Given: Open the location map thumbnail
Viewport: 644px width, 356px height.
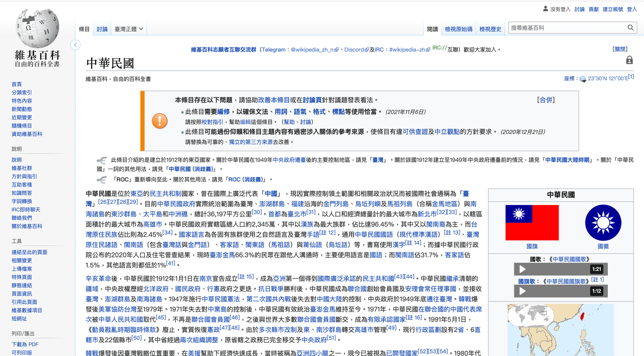Looking at the screenshot, I should (x=561, y=330).
